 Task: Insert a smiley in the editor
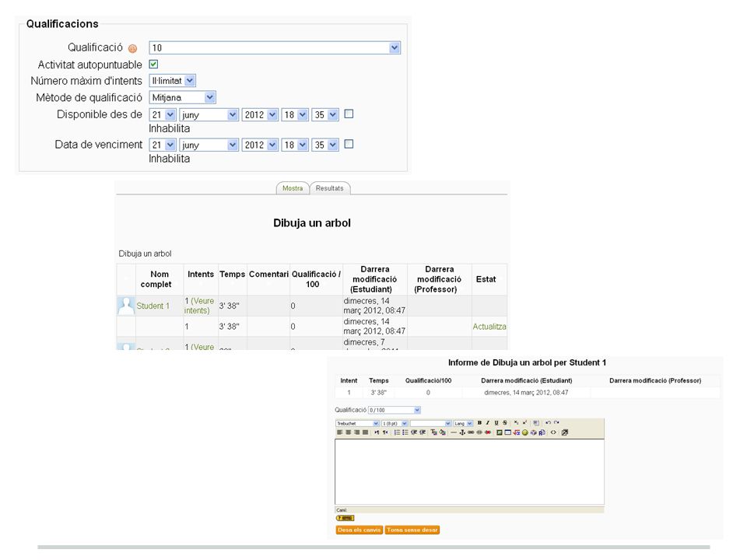tap(525, 432)
